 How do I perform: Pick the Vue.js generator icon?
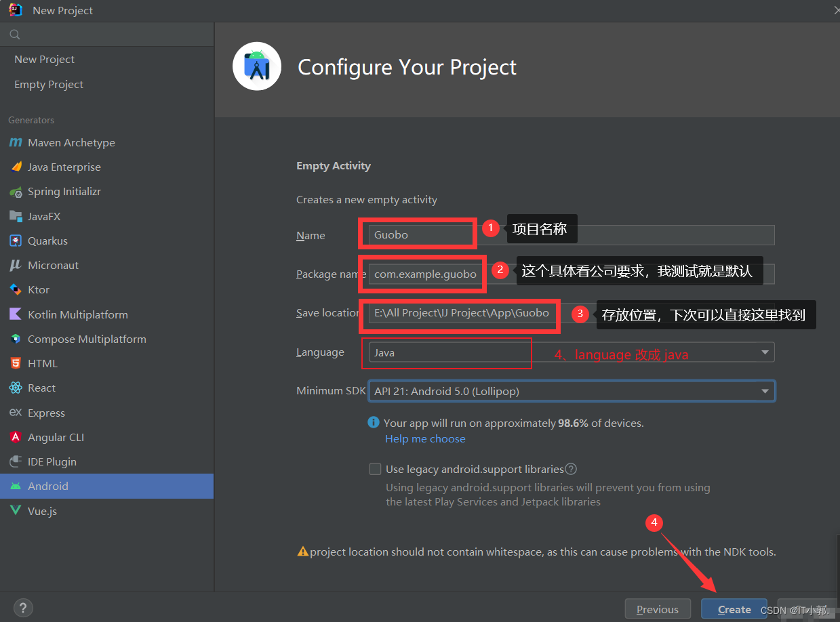click(16, 510)
